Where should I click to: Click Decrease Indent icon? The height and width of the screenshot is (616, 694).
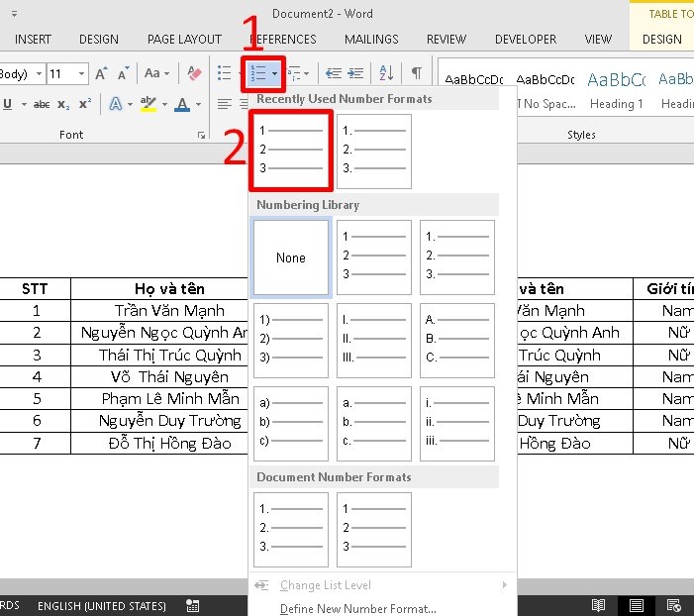click(x=334, y=73)
